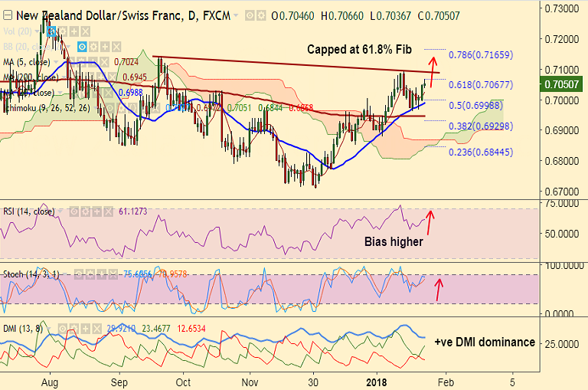This screenshot has height=390, width=588.
Task: Click the 0.68000 price scale value
Action: [562, 161]
